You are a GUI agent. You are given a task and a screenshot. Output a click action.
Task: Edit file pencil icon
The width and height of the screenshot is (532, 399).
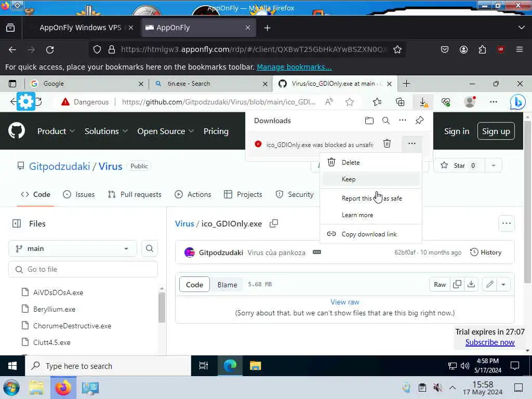pyautogui.click(x=489, y=284)
